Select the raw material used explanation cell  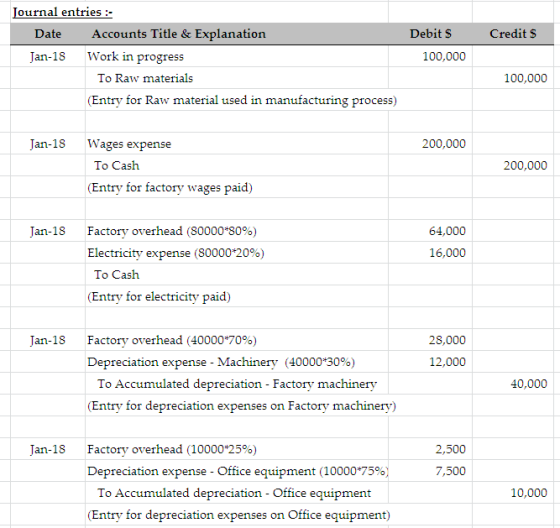click(242, 100)
